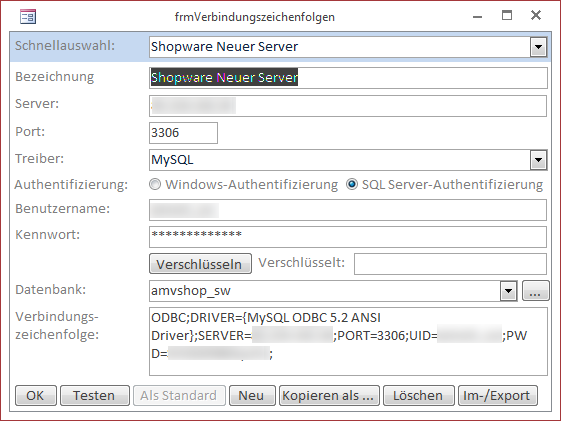Click the Port field showing 3306
This screenshot has height=421, width=561.
pos(183,133)
